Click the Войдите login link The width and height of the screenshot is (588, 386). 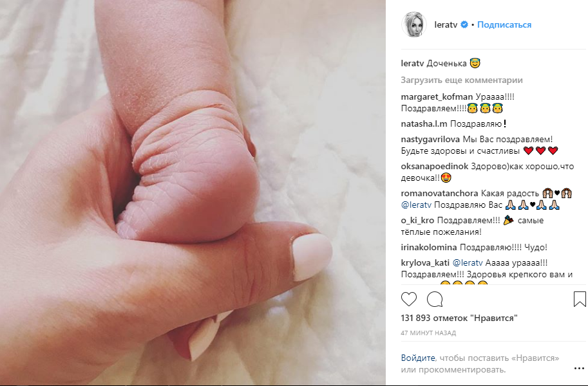[x=418, y=358]
